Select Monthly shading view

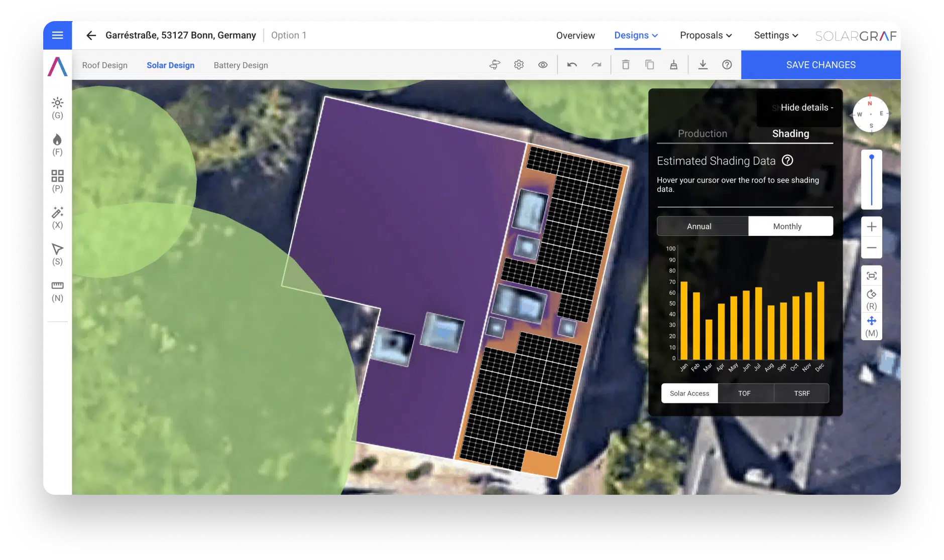790,226
